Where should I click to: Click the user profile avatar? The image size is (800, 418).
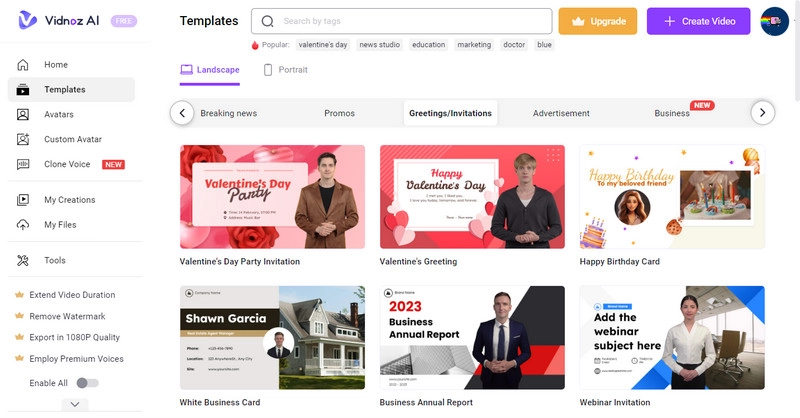[x=774, y=21]
